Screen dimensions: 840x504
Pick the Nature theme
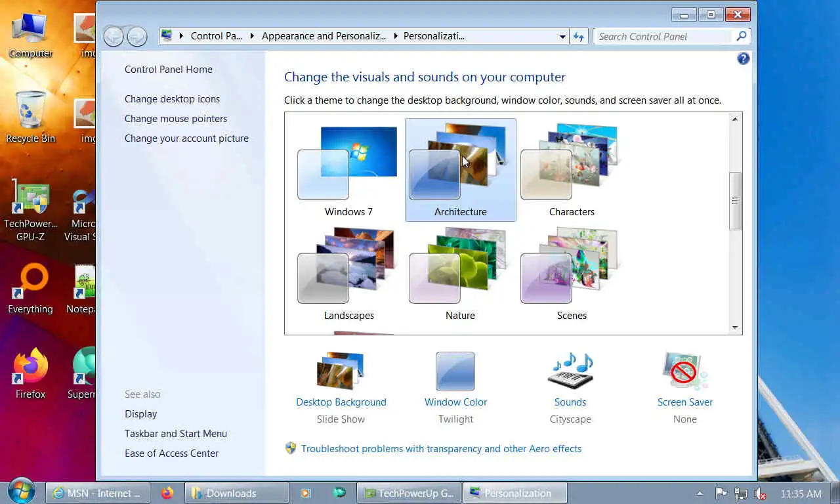[x=460, y=274]
